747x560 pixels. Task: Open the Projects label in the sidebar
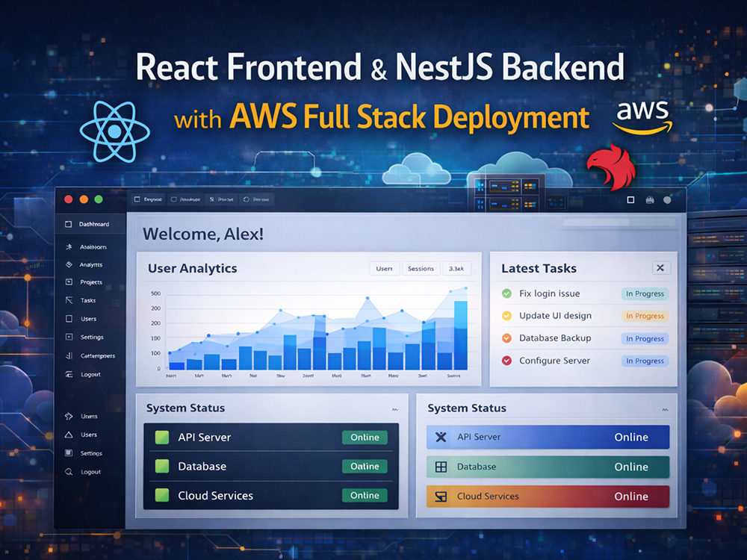(x=91, y=282)
